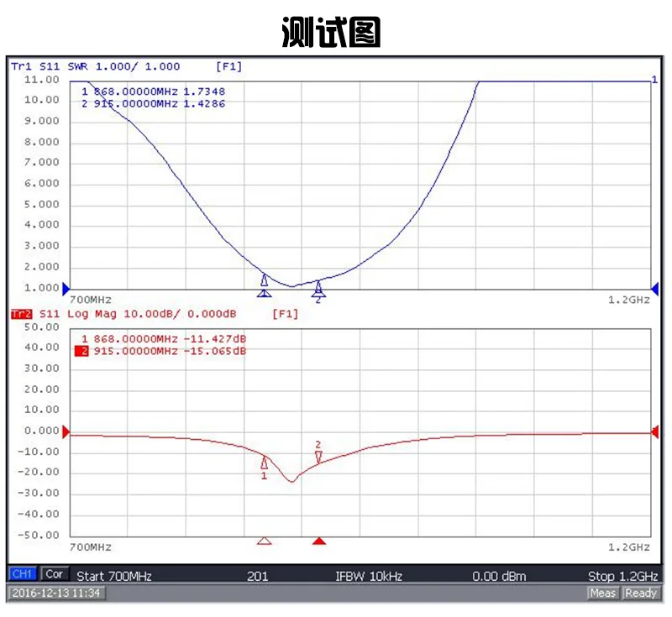
Task: Click Stop 1.2GHz in status bar
Action: pyautogui.click(x=622, y=577)
